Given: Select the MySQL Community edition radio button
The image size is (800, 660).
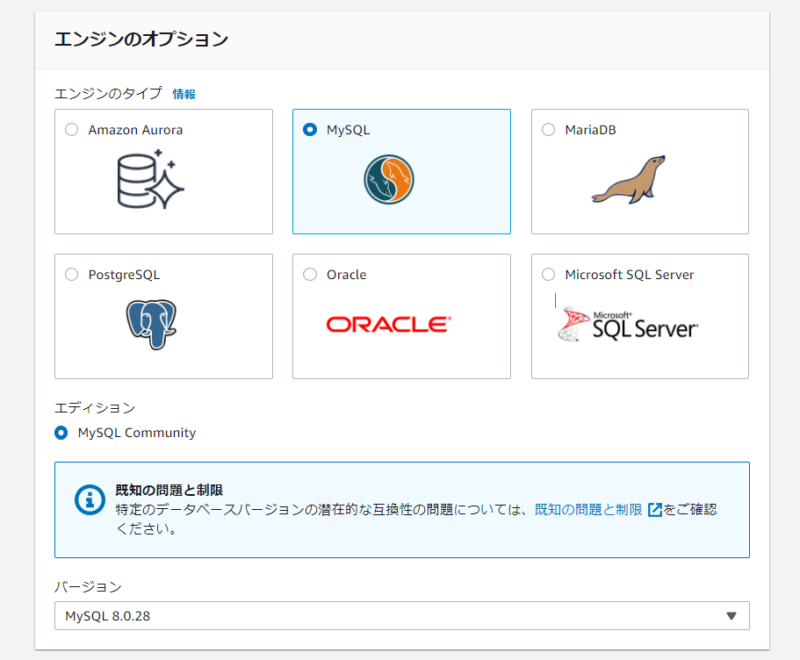Looking at the screenshot, I should tap(61, 433).
